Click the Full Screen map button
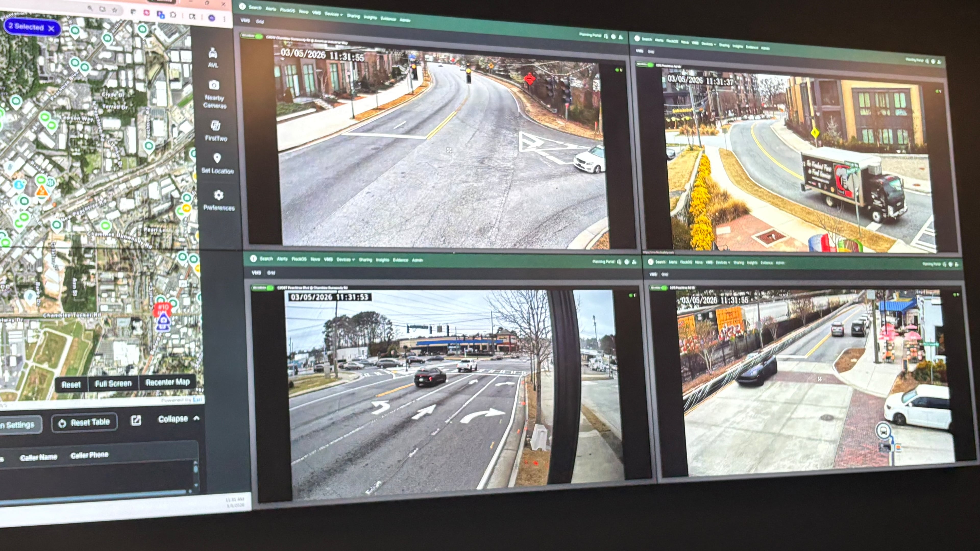 pos(113,383)
